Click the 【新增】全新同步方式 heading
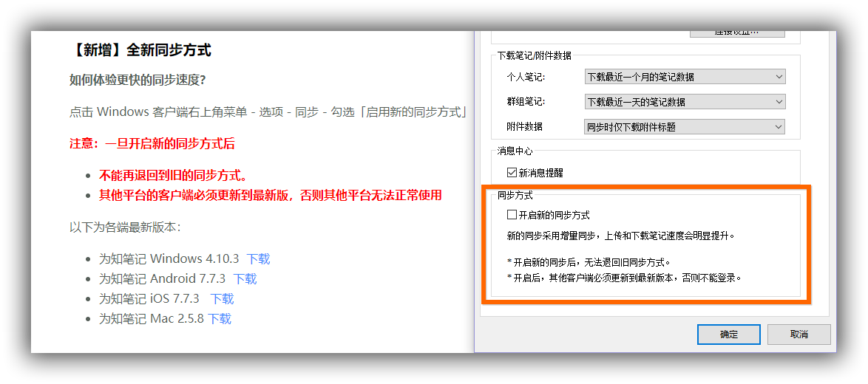Screen dimensions: 868x384 click(x=140, y=50)
